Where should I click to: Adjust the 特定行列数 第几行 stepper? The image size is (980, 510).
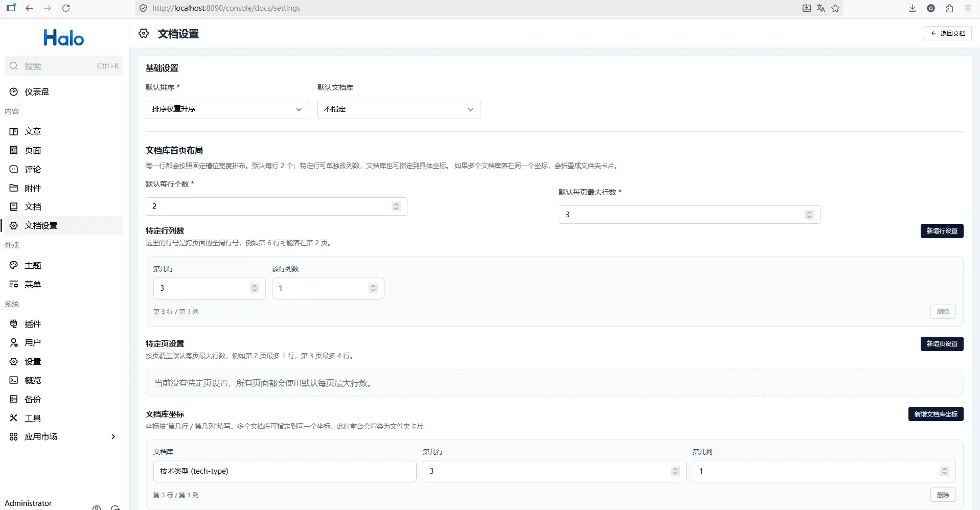click(255, 288)
